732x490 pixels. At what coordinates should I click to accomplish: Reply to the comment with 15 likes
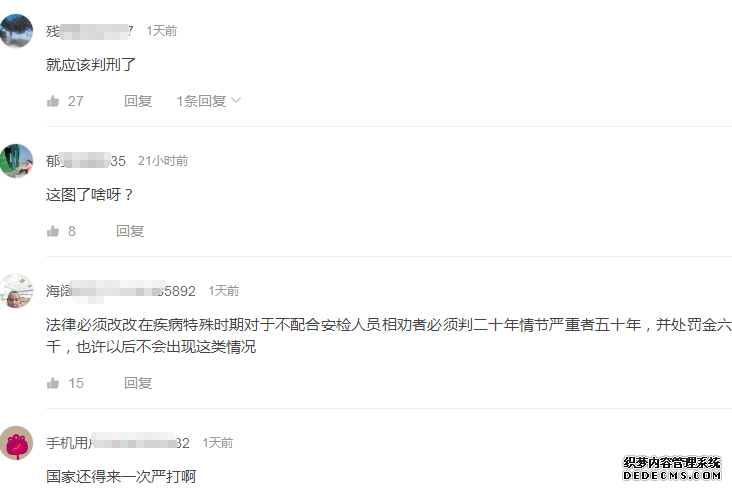tap(138, 383)
